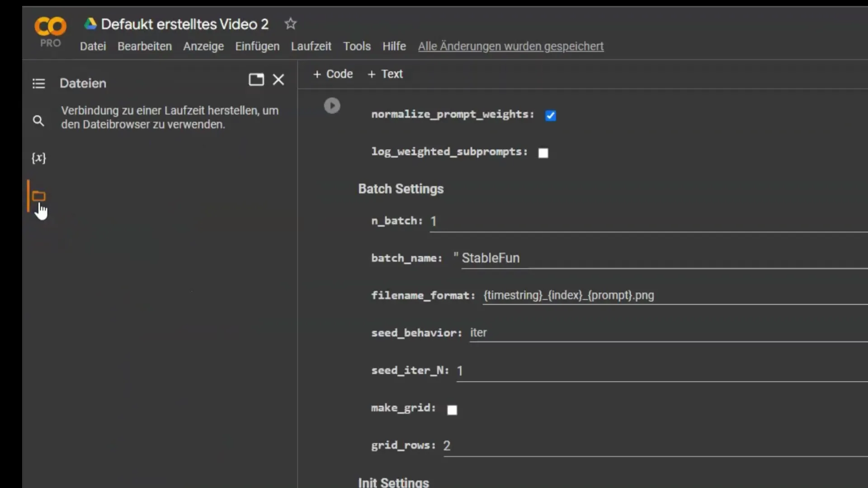The height and width of the screenshot is (488, 868).
Task: Click the 'make_grid:' label
Action: click(x=403, y=408)
